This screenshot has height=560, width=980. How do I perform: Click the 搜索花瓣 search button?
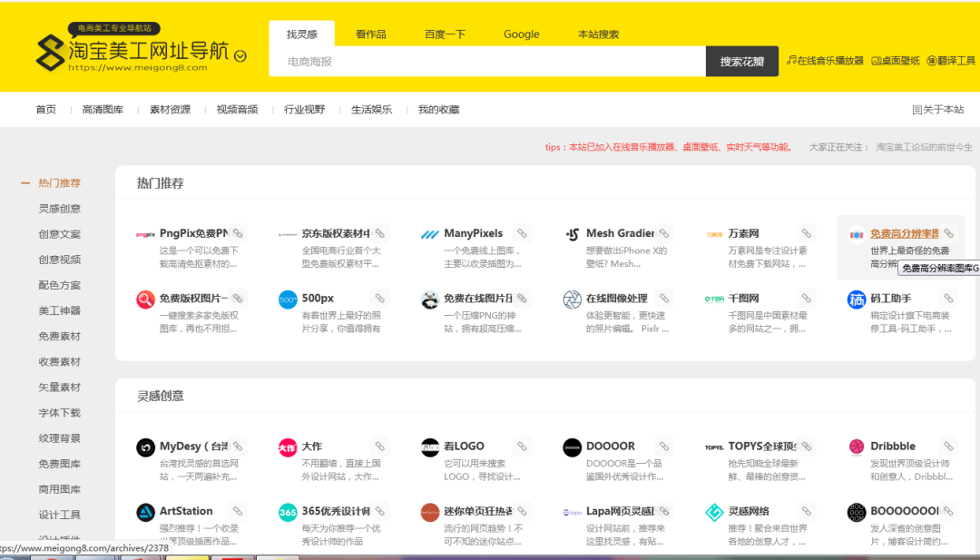click(x=742, y=61)
